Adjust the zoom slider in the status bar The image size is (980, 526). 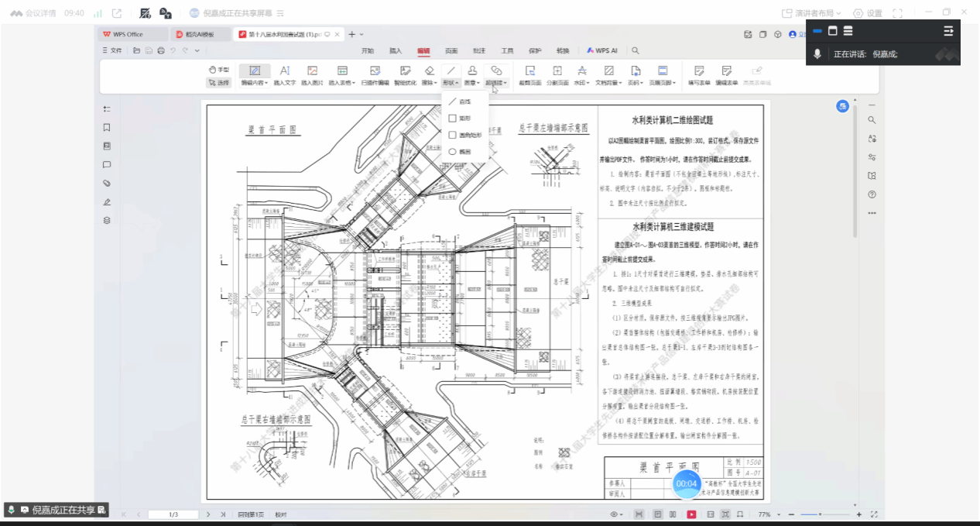[821, 514]
